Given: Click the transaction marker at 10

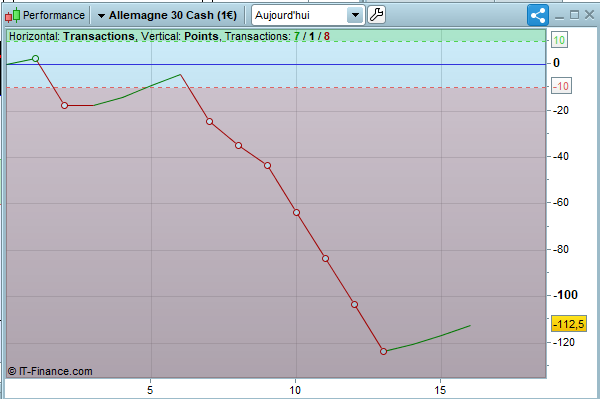Looking at the screenshot, I should (296, 212).
